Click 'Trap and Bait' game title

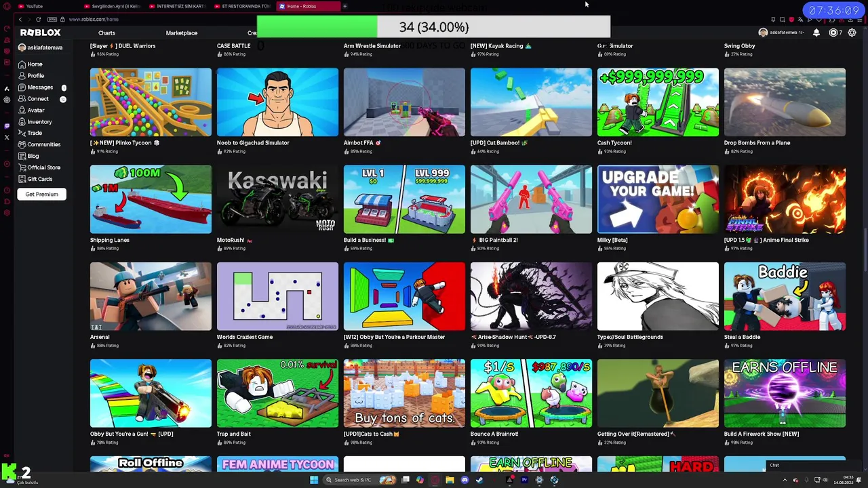pos(233,434)
